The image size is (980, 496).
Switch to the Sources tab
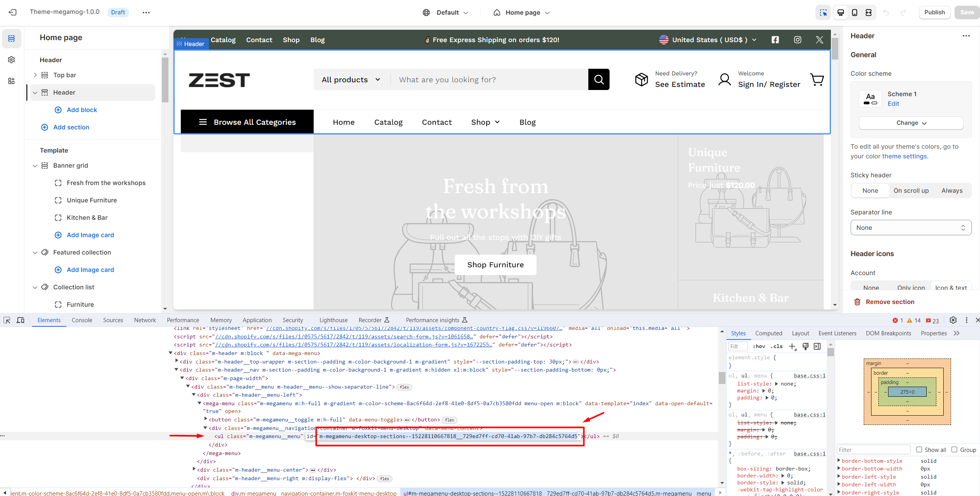(113, 320)
